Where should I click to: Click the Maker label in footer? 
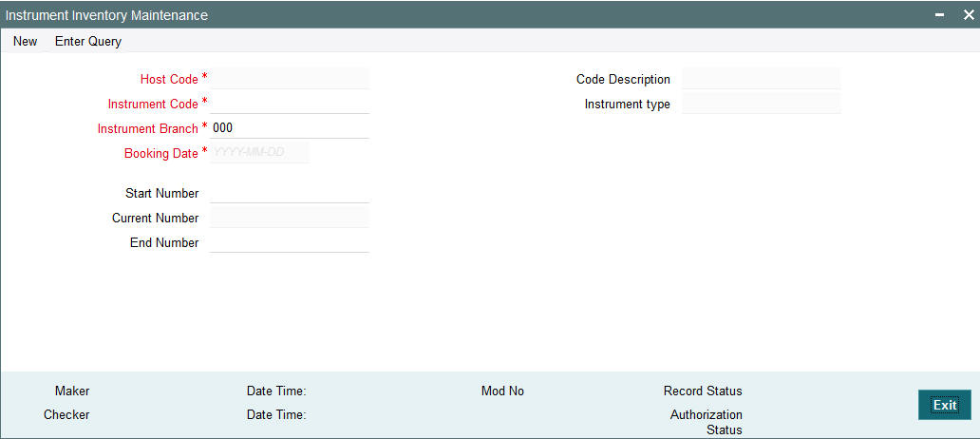point(72,391)
